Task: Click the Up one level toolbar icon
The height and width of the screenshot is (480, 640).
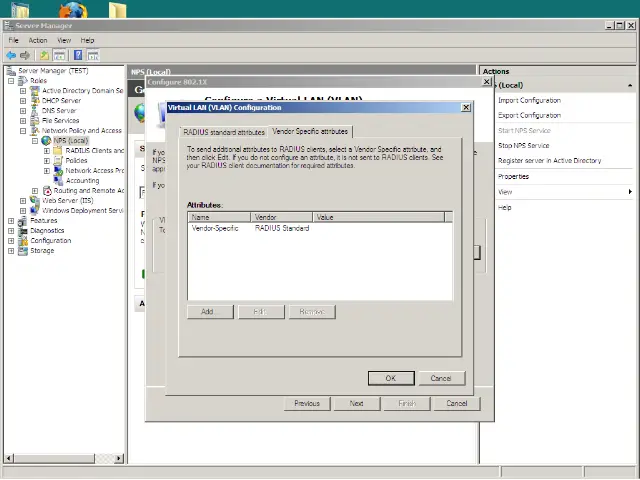Action: tap(44, 55)
